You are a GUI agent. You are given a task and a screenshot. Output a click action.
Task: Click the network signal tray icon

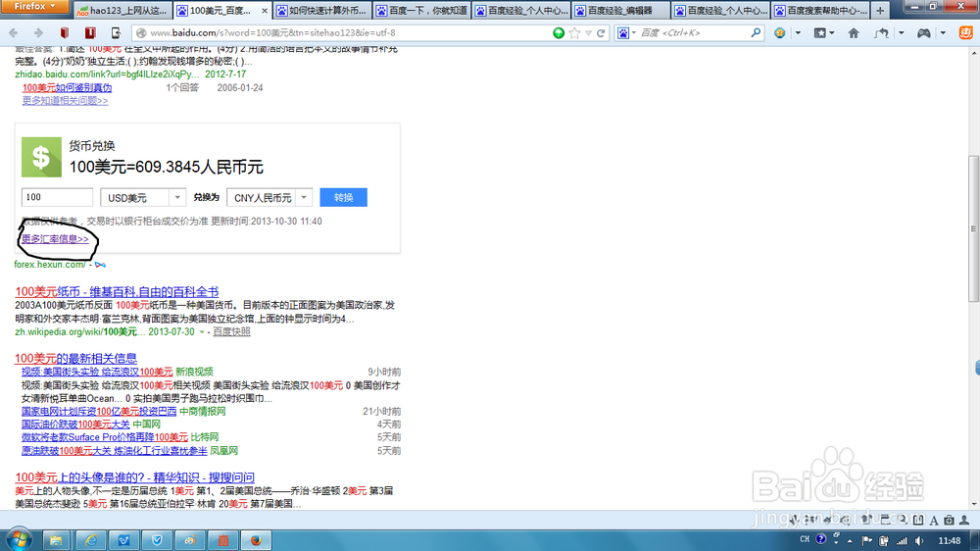point(902,540)
